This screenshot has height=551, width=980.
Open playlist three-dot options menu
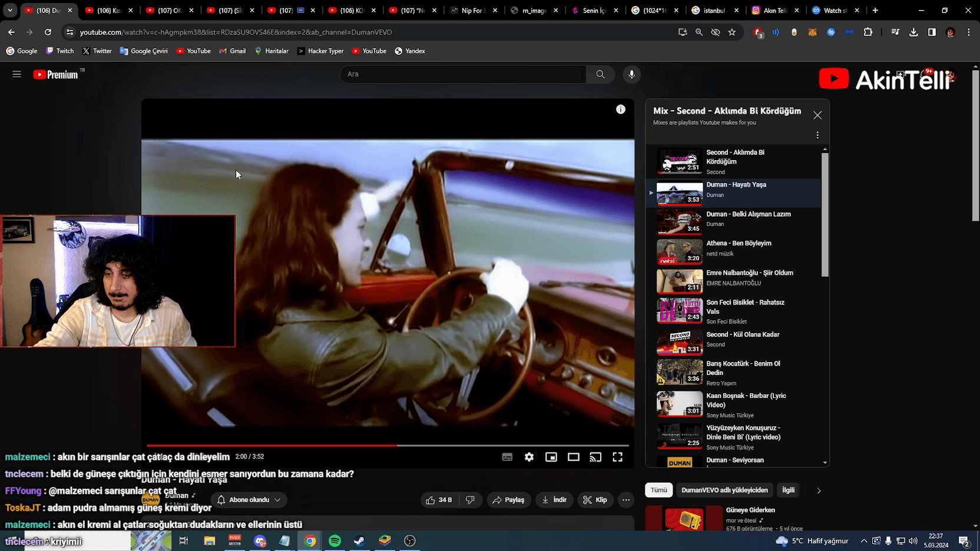click(817, 135)
